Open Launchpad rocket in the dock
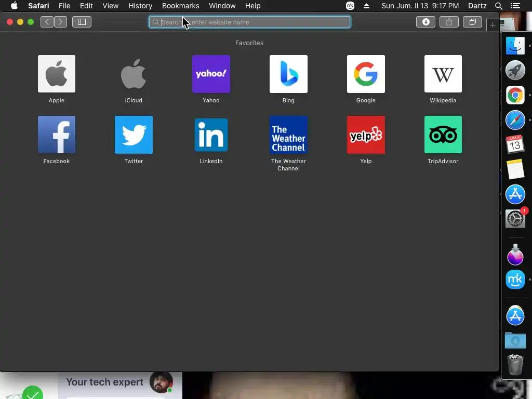Image resolution: width=532 pixels, height=399 pixels. 515,70
